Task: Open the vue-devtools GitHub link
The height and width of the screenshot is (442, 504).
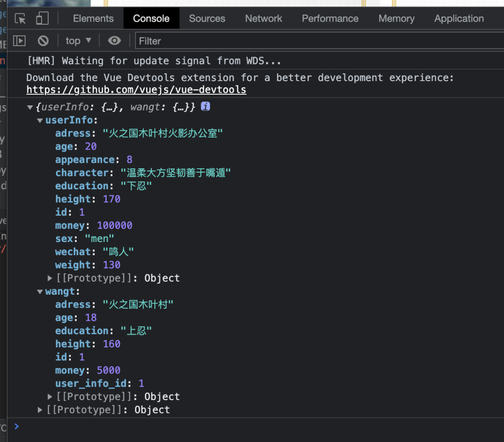Action: [x=136, y=90]
